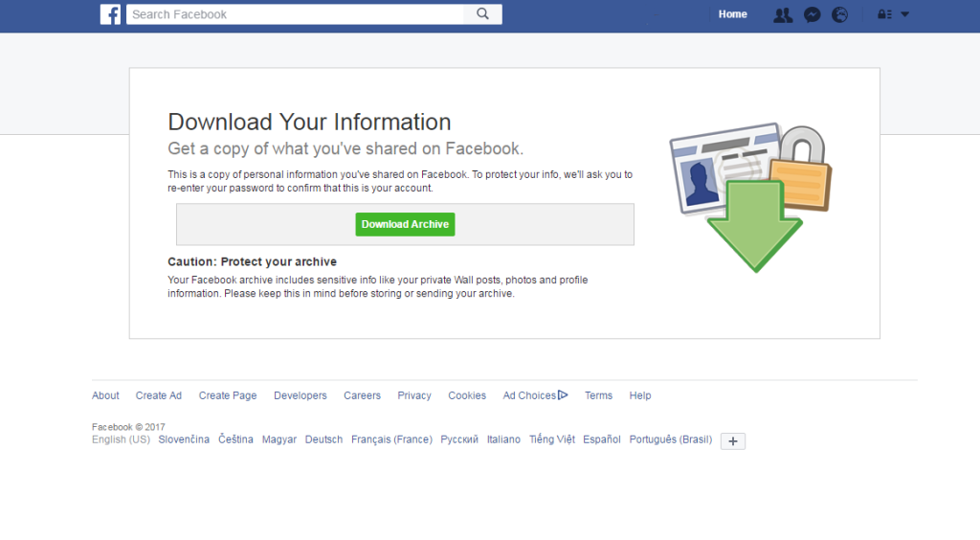The image size is (980, 540).
Task: Open the Careers footer link
Action: (362, 395)
